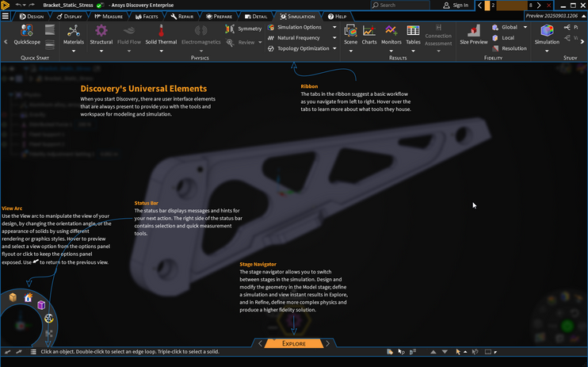
Task: Expand the Natural Frequency dropdown
Action: (x=334, y=37)
